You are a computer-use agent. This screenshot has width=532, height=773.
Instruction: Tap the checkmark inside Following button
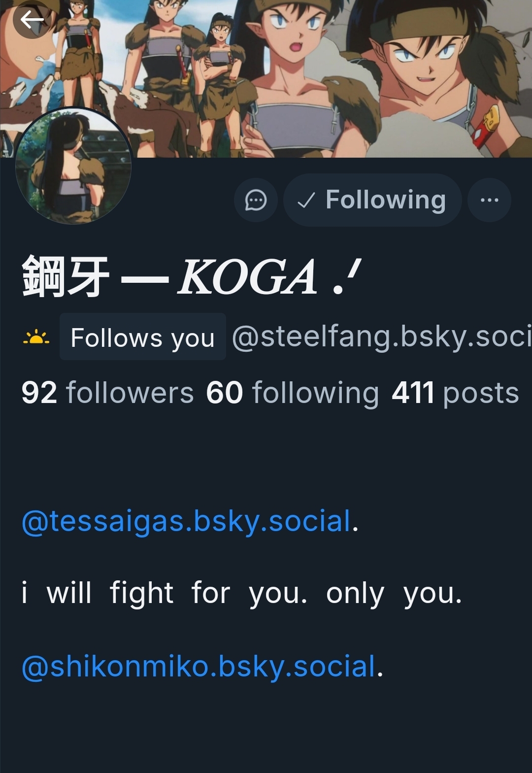coord(306,201)
